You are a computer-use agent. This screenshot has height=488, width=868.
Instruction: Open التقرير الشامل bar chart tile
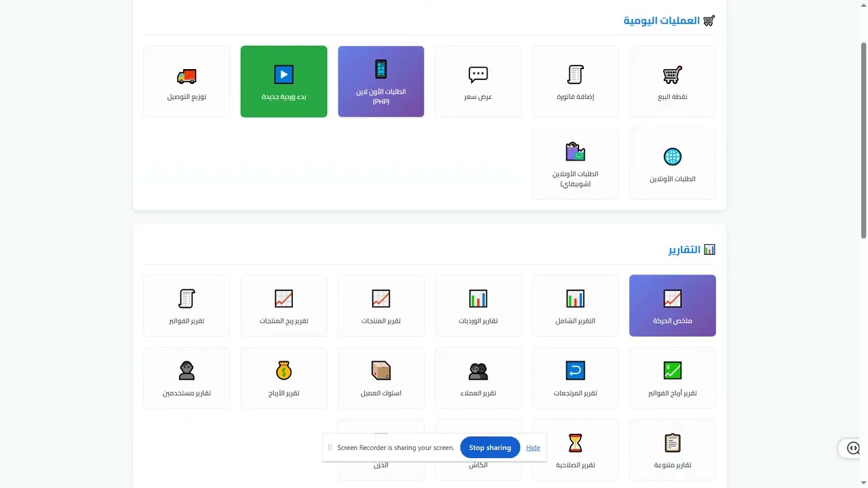[575, 306]
